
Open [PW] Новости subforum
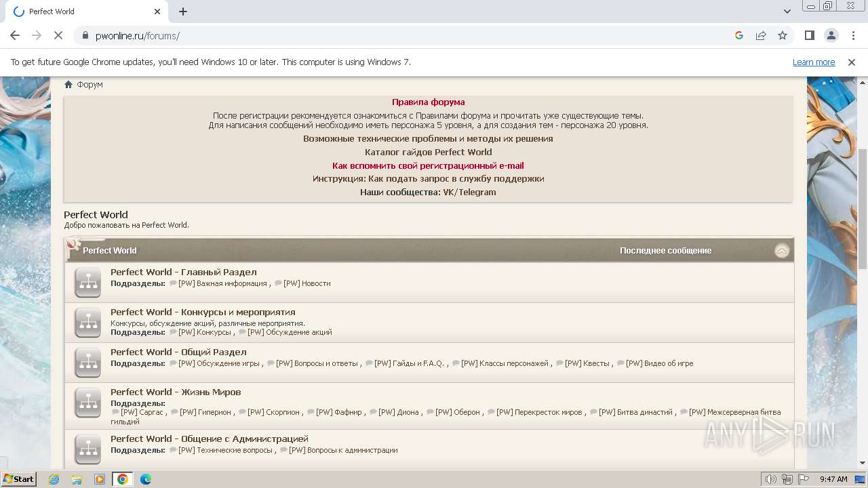coord(307,284)
